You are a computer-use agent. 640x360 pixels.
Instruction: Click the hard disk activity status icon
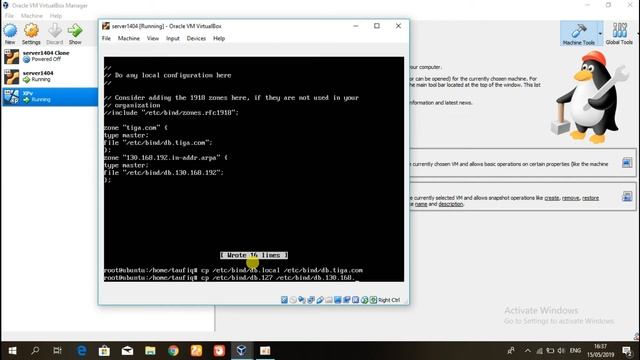tap(284, 300)
